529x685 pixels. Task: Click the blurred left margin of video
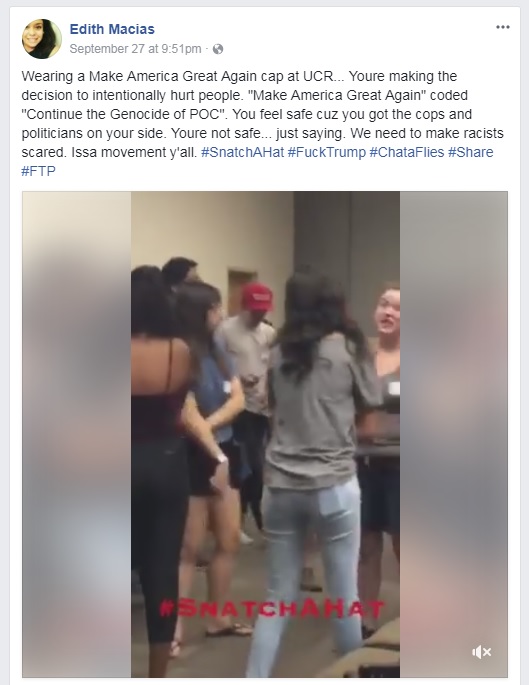(x=76, y=434)
